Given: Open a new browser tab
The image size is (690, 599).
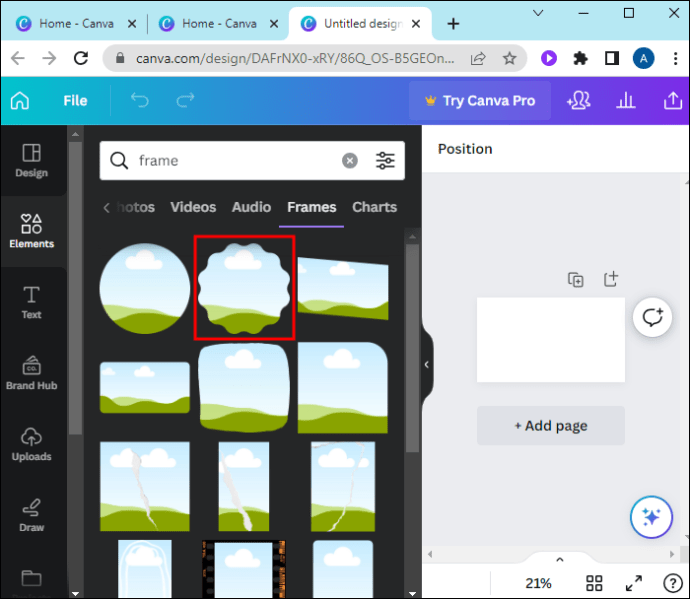Looking at the screenshot, I should coord(453,23).
